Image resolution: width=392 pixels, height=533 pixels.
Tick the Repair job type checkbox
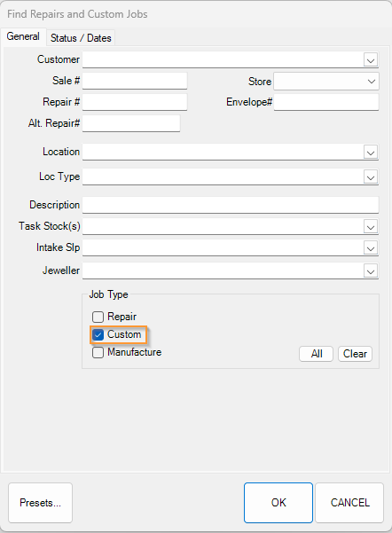point(98,317)
